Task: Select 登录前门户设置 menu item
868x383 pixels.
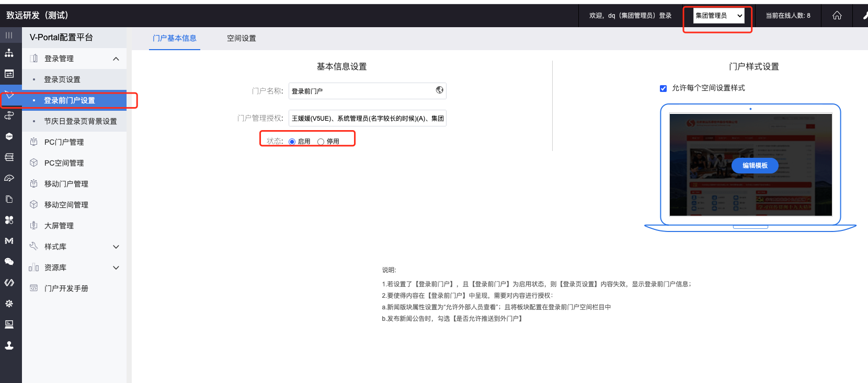Action: tap(74, 100)
